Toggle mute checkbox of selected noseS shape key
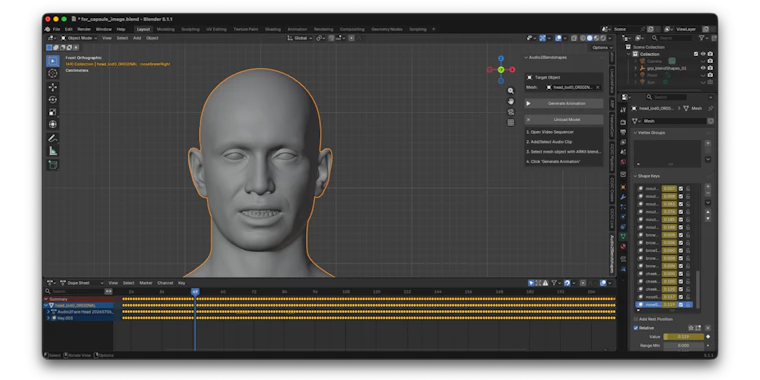Image resolution: width=760 pixels, height=380 pixels. coord(681,304)
